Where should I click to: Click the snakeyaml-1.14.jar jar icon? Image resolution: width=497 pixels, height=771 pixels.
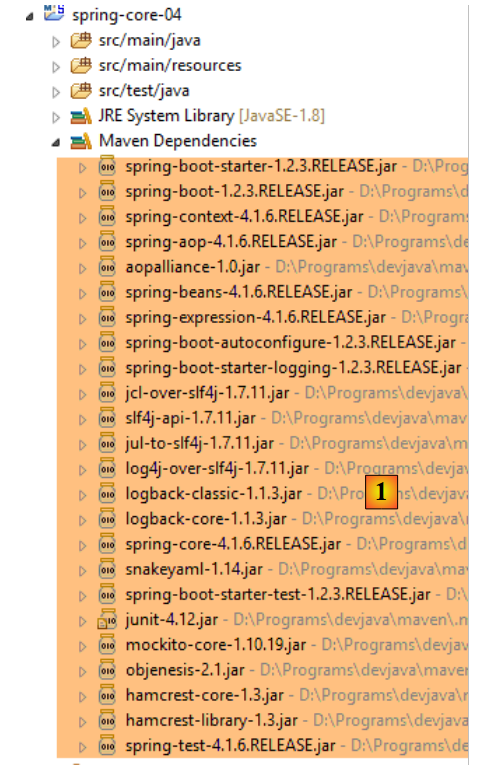[107, 570]
